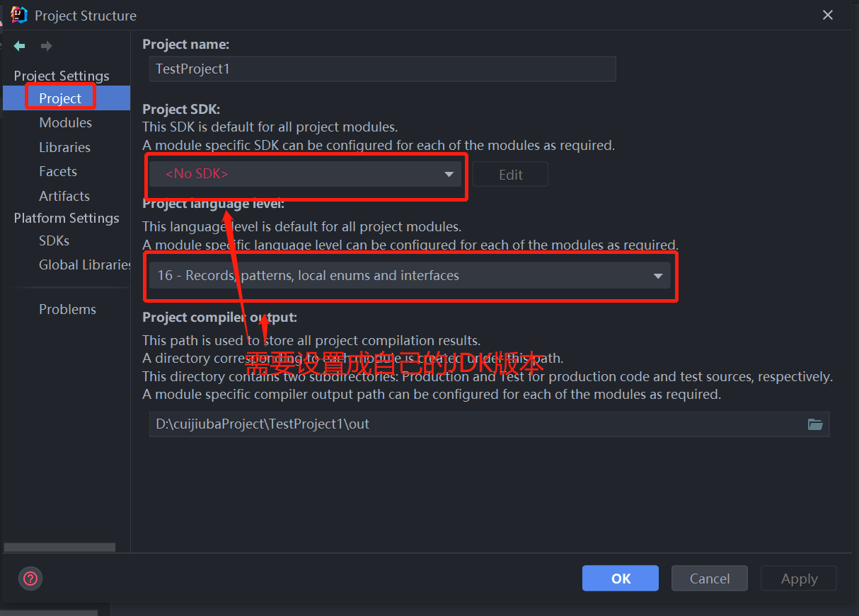Select Facets in the sidebar

pyautogui.click(x=58, y=171)
